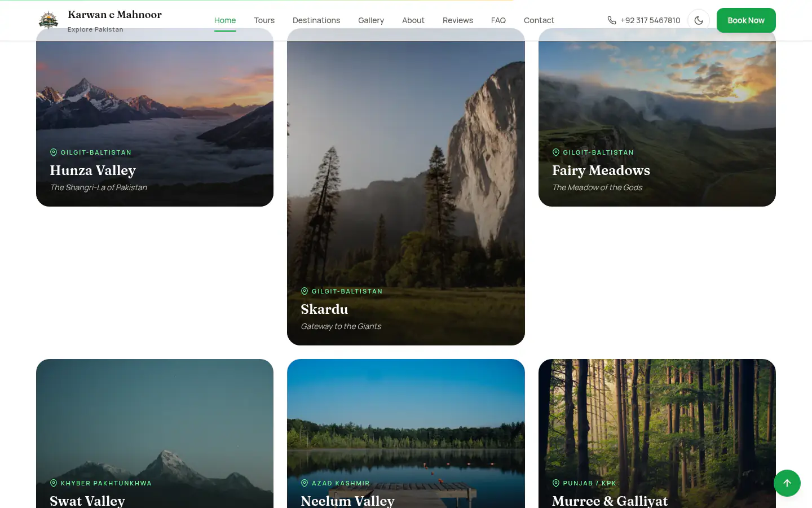Open the Destinations nav item

316,20
